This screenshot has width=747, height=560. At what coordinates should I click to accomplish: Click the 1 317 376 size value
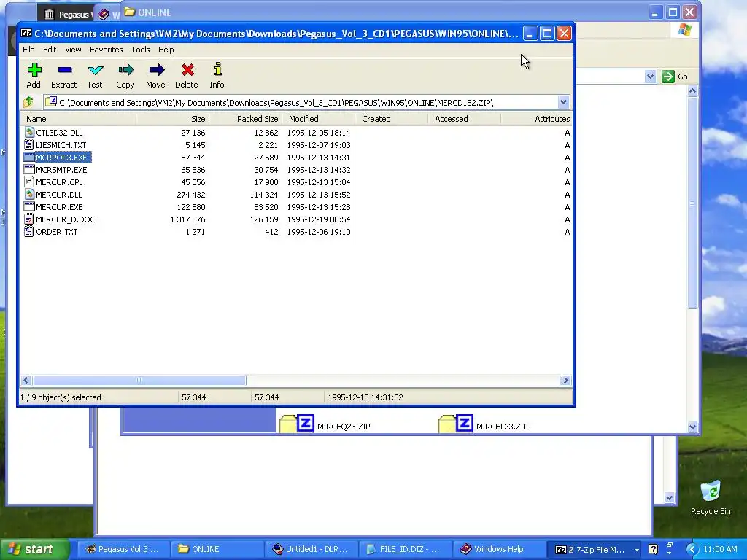[187, 219]
